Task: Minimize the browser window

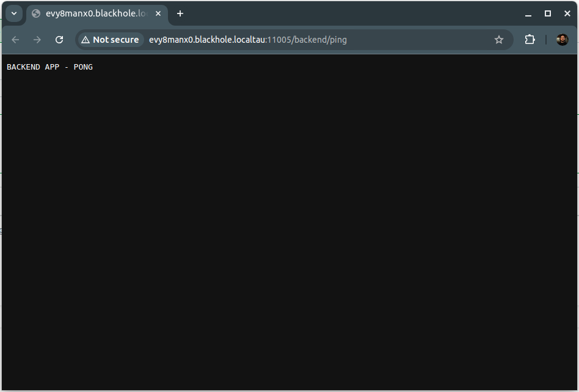Action: point(528,13)
